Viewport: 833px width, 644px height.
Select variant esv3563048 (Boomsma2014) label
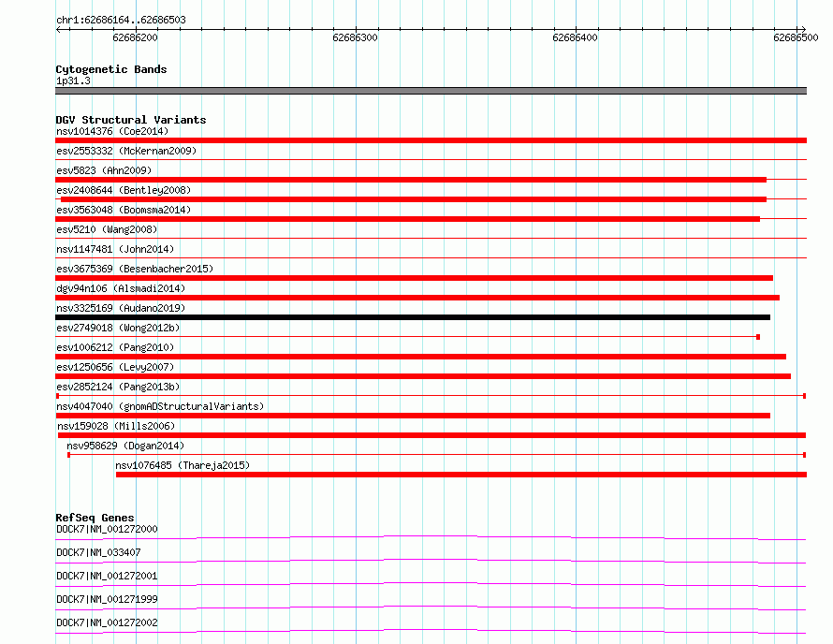coord(124,210)
